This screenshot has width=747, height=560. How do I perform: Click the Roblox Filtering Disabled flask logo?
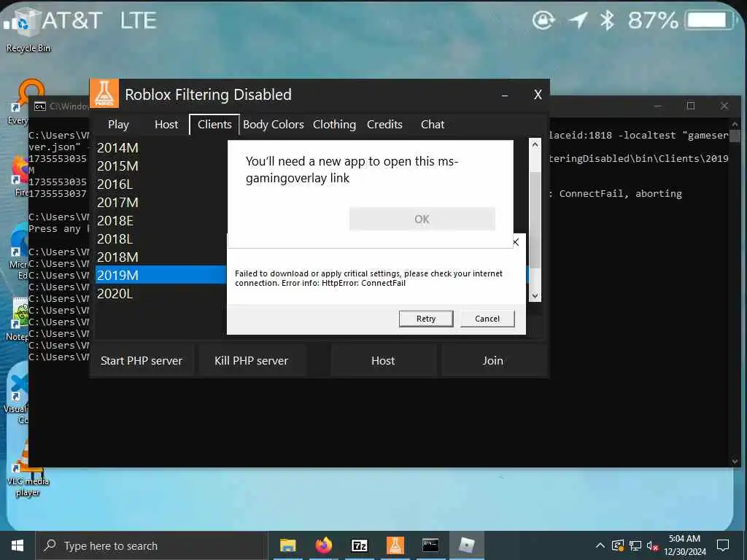click(104, 93)
